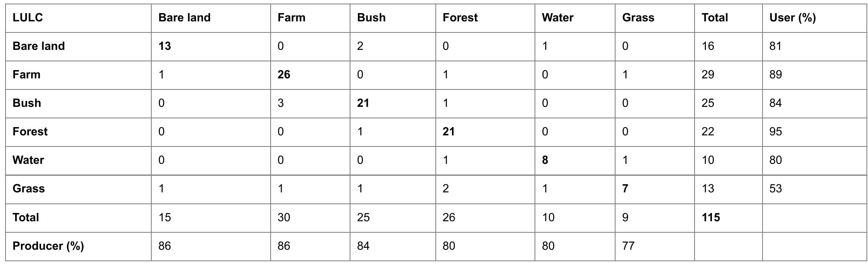868x264 pixels.
Task: Click the bold value 13 for Bare land
Action: (x=165, y=46)
